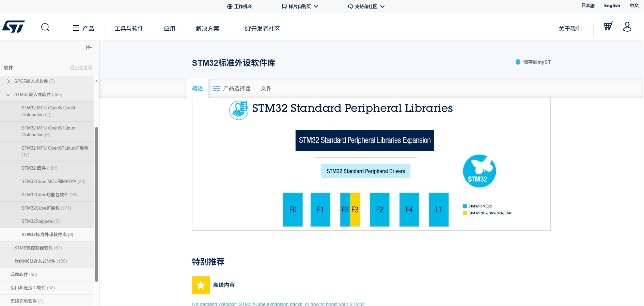This screenshot has width=644, height=306.
Task: Open the shopping cart icon
Action: pos(608,26)
